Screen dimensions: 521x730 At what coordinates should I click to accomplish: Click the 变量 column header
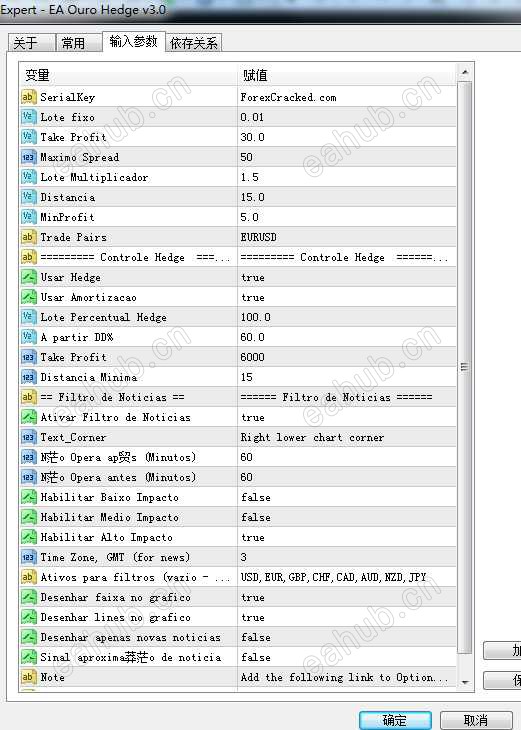click(x=129, y=75)
